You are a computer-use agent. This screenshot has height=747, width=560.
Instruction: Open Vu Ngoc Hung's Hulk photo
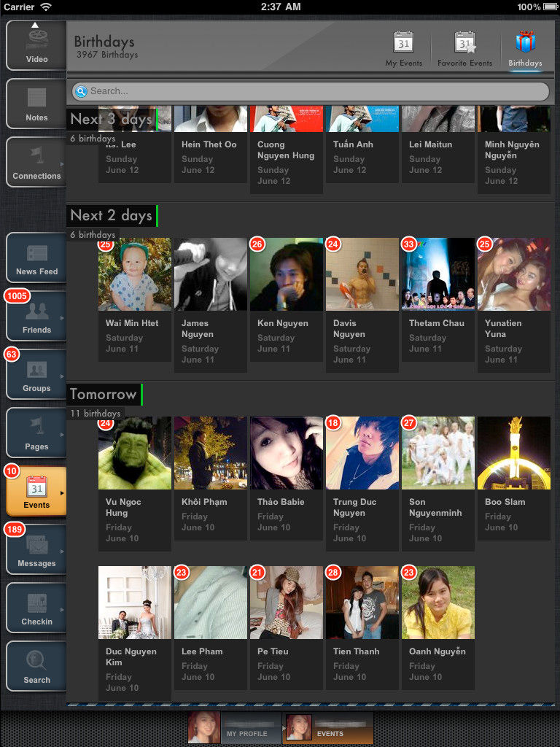[135, 453]
